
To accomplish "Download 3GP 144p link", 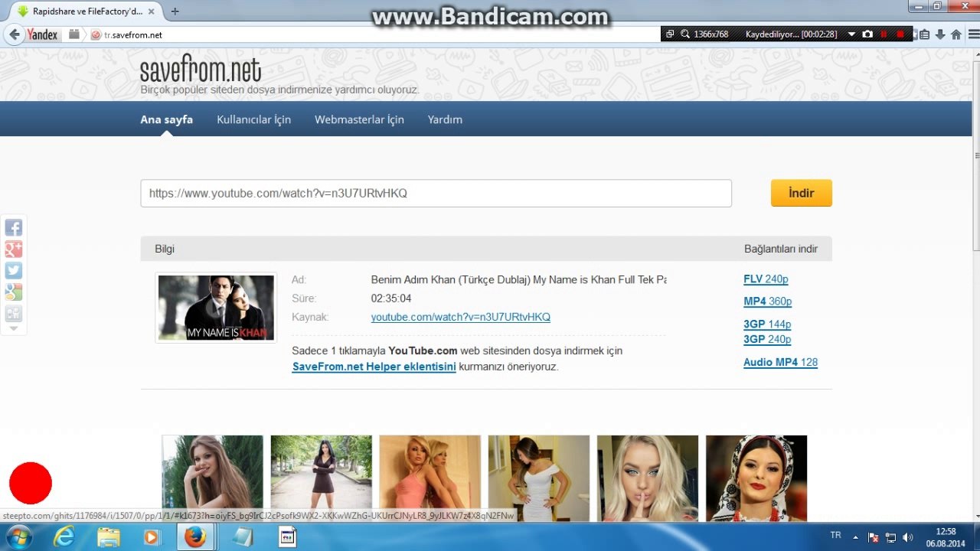I will pyautogui.click(x=767, y=324).
